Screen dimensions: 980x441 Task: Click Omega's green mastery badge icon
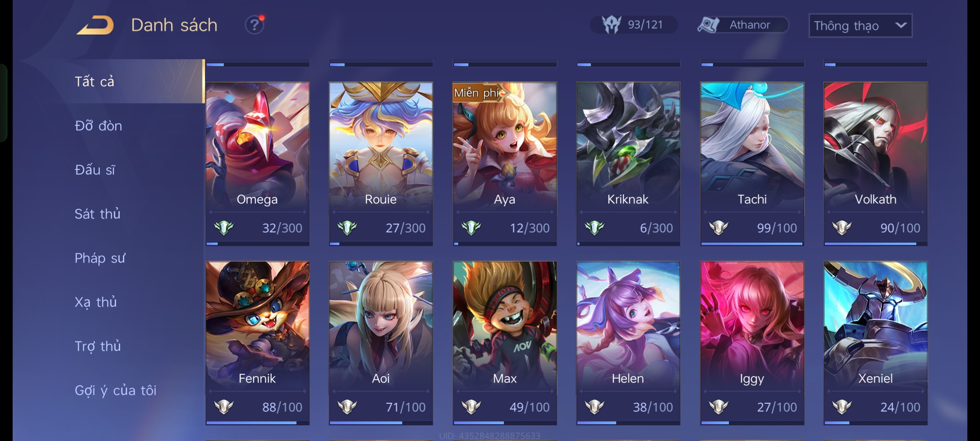224,228
